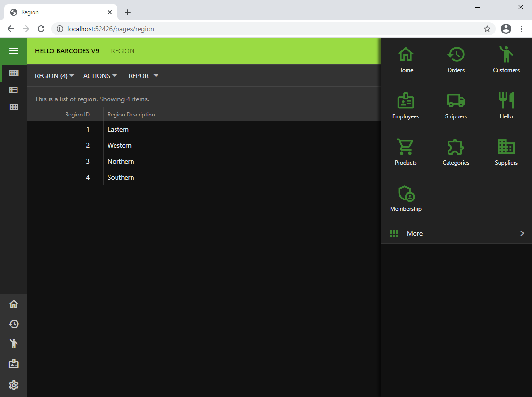Click the address bar URL field
This screenshot has width=532, height=397.
pos(273,29)
